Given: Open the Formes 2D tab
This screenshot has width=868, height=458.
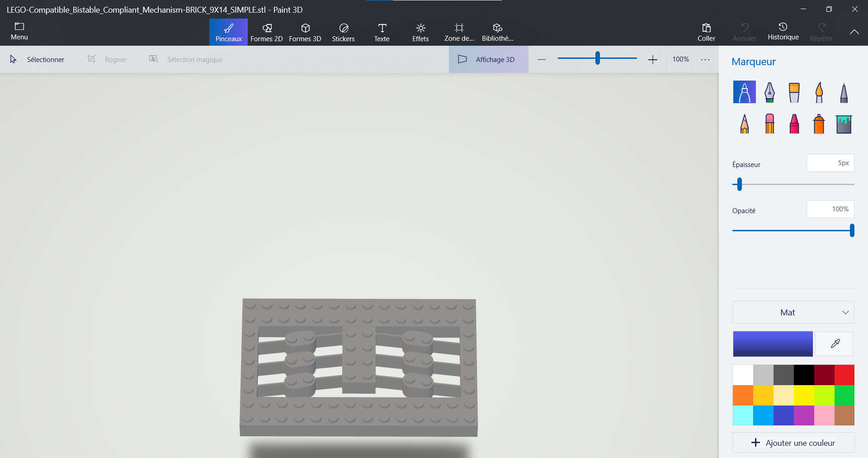Looking at the screenshot, I should click(266, 32).
